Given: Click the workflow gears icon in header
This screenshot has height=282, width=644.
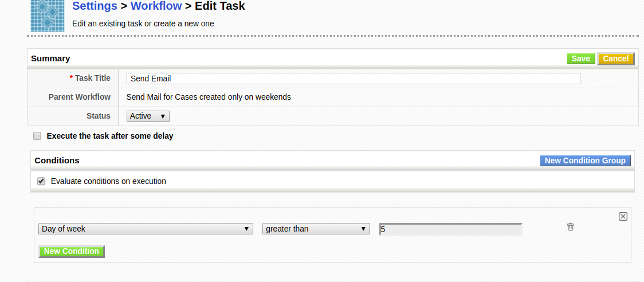Looking at the screenshot, I should click(47, 15).
